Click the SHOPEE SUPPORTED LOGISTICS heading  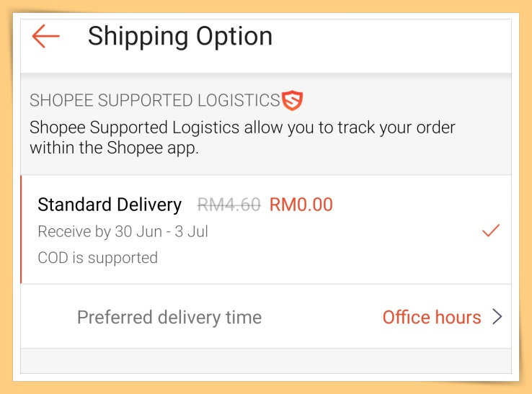coord(154,101)
